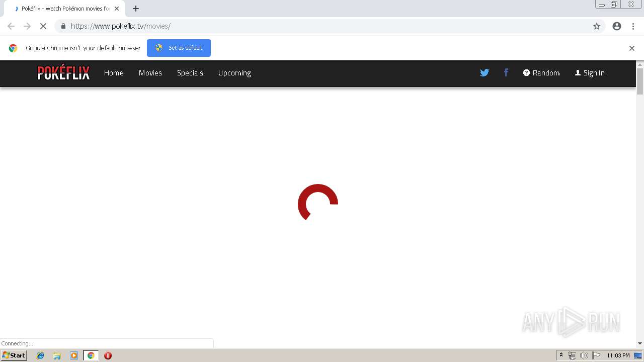Select the Pokéflix browser tab
Image resolution: width=644 pixels, height=362 pixels.
pyautogui.click(x=64, y=9)
